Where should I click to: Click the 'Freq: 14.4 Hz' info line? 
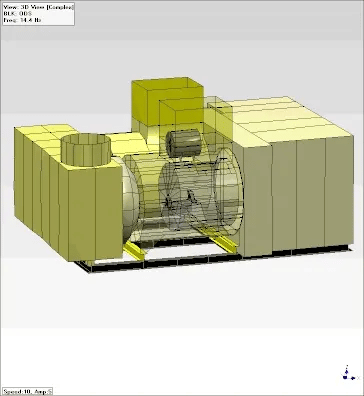click(x=22, y=20)
